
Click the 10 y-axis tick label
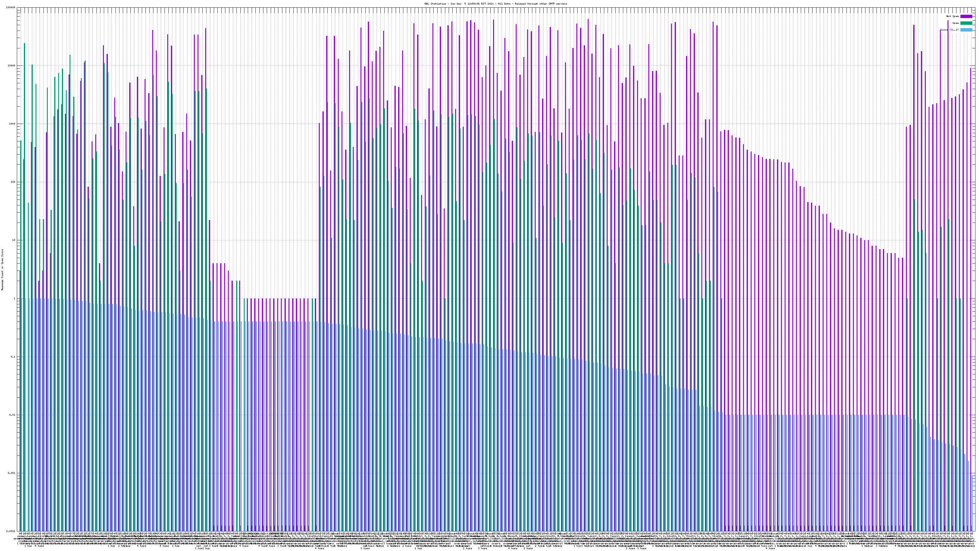tap(14, 240)
